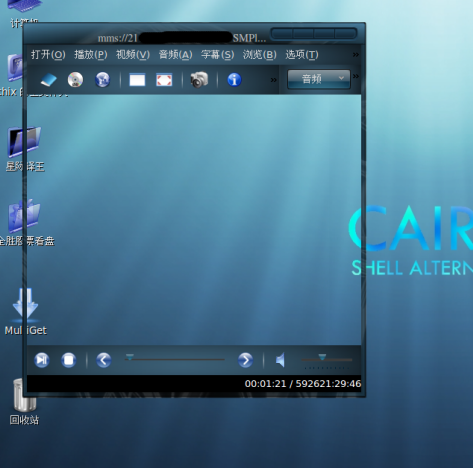This screenshot has height=468, width=473.
Task: Open the 打开(O) menu
Action: coord(48,54)
